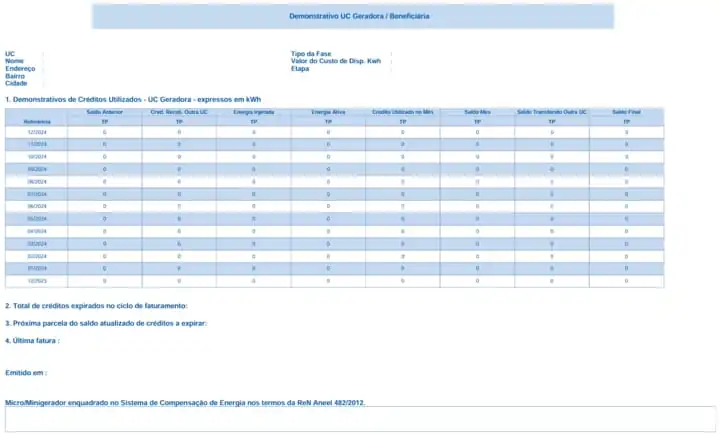Screen dimensions: 720x434
Task: Select the Saldo Final column header
Action: (626, 112)
